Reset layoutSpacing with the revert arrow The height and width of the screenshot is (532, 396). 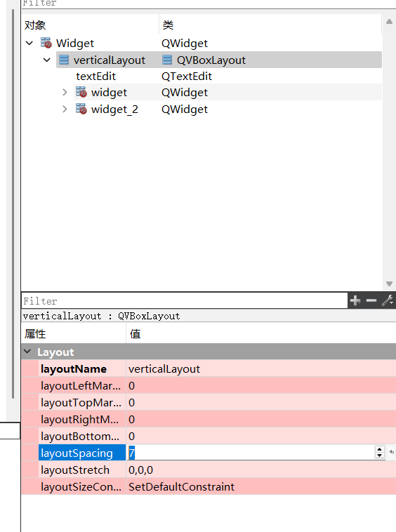pos(391,452)
